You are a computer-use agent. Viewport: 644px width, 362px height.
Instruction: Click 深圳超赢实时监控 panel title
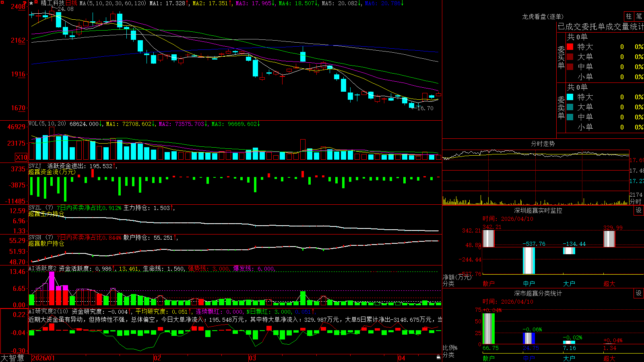tap(538, 210)
